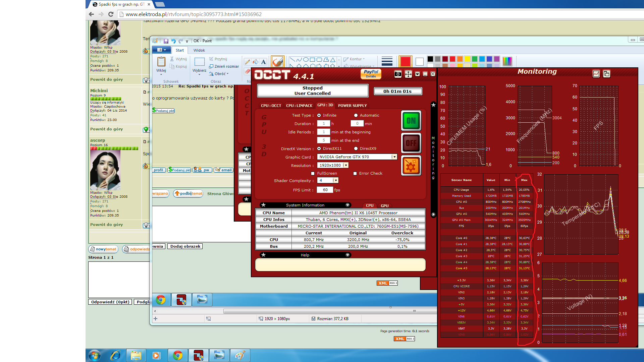Click the Internet Explorer taskbar icon

115,355
